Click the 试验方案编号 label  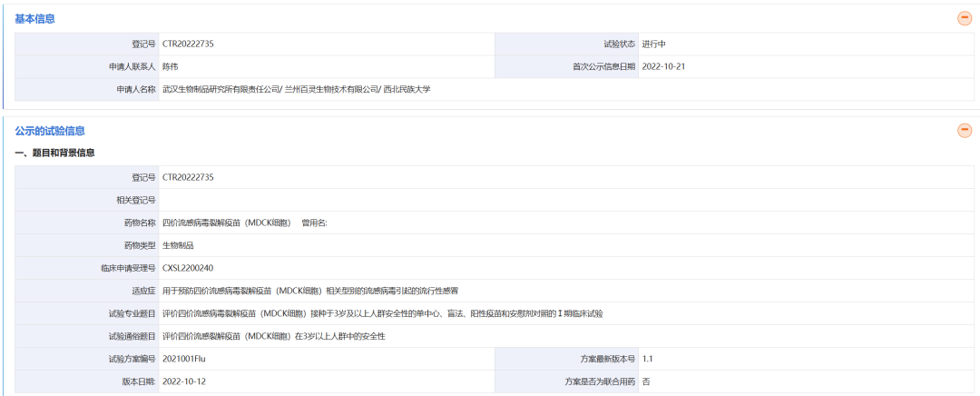[132, 359]
